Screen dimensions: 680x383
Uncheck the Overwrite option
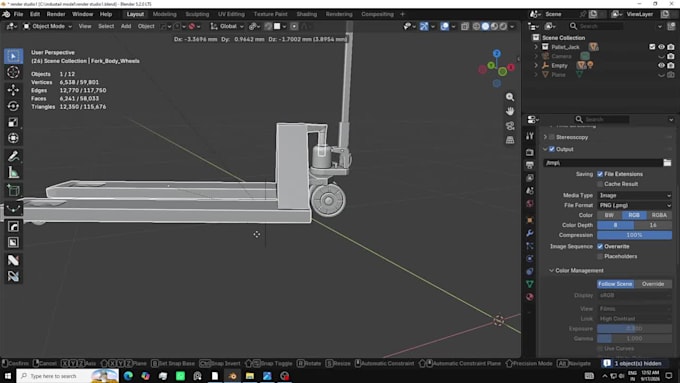(600, 246)
